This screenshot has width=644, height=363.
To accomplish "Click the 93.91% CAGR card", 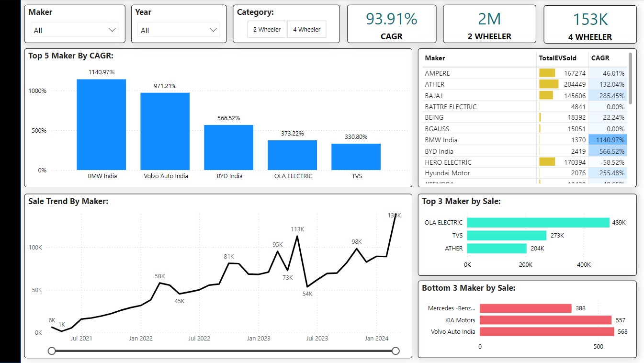I will (392, 24).
